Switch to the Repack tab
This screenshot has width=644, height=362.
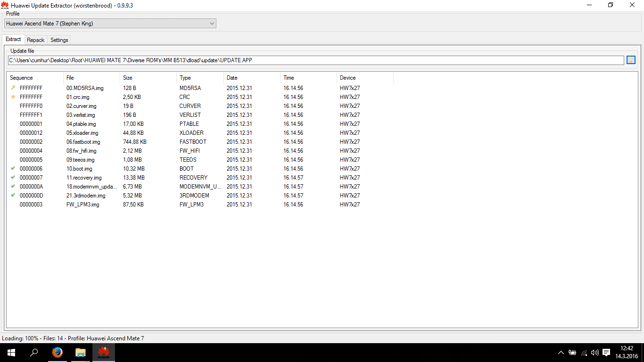click(36, 40)
